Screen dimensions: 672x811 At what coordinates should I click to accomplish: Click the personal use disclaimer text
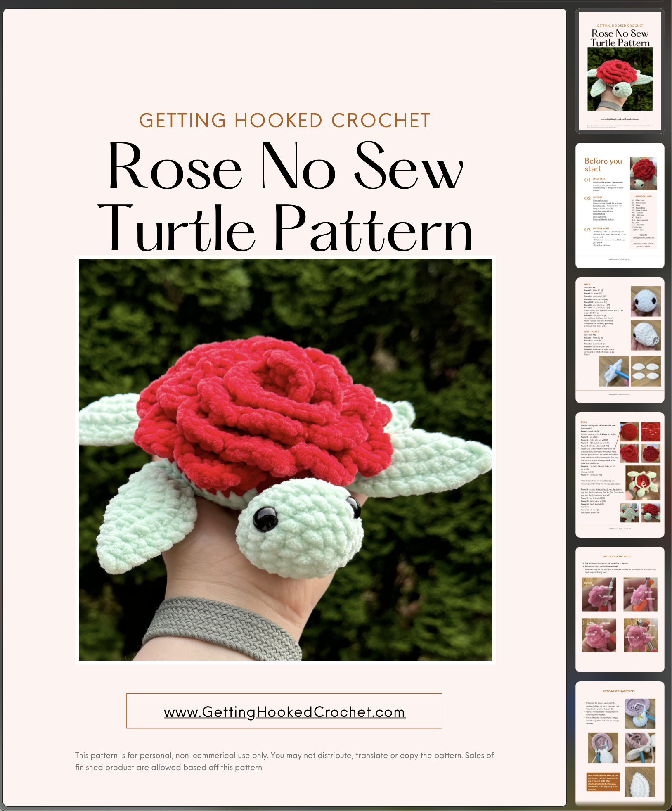click(x=284, y=761)
